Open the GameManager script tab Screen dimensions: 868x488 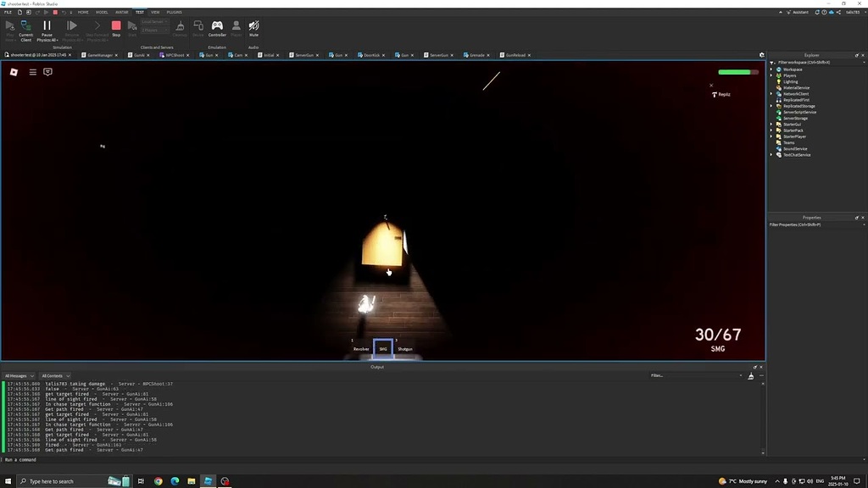click(x=100, y=55)
